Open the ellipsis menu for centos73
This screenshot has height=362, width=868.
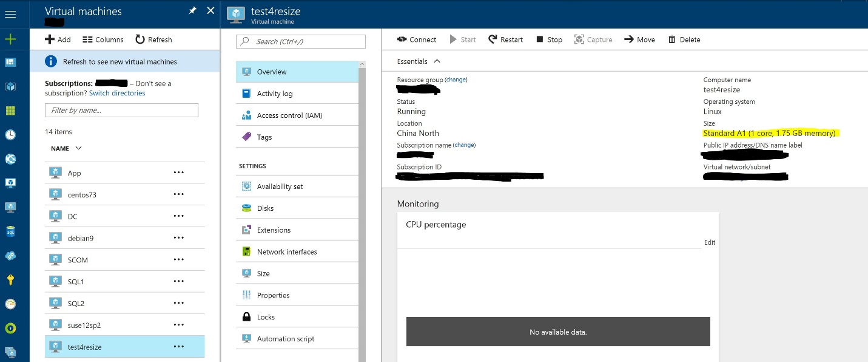pos(178,194)
